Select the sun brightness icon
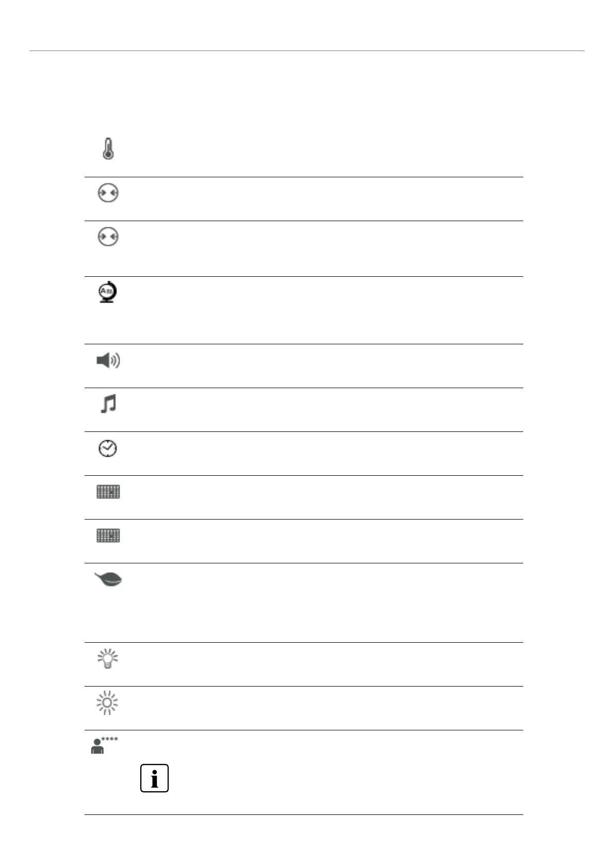The image size is (614, 868). pyautogui.click(x=108, y=703)
